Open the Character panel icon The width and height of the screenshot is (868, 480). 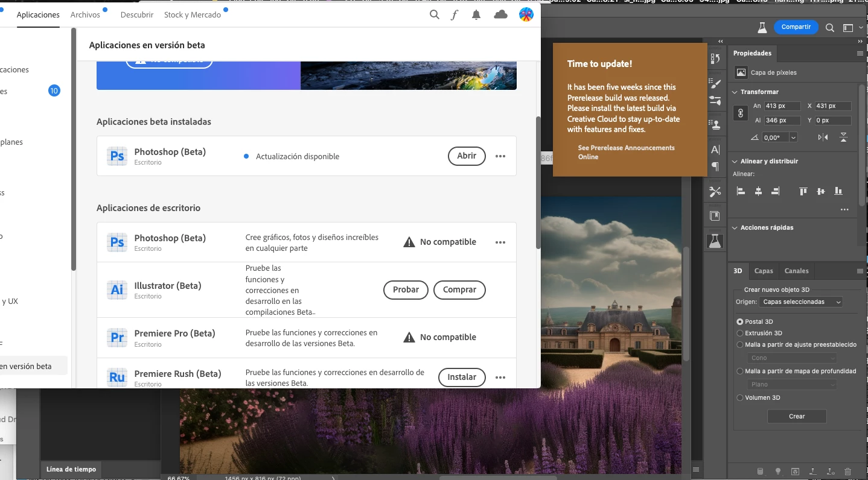pos(715,150)
